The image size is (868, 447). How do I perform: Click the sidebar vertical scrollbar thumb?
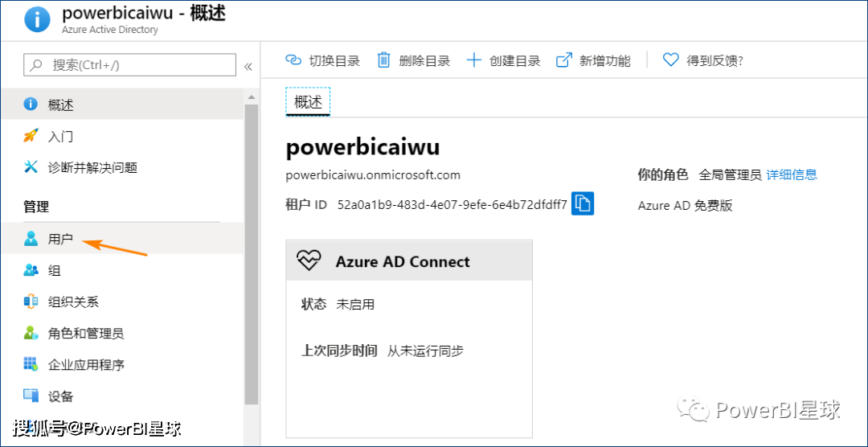coord(252,254)
